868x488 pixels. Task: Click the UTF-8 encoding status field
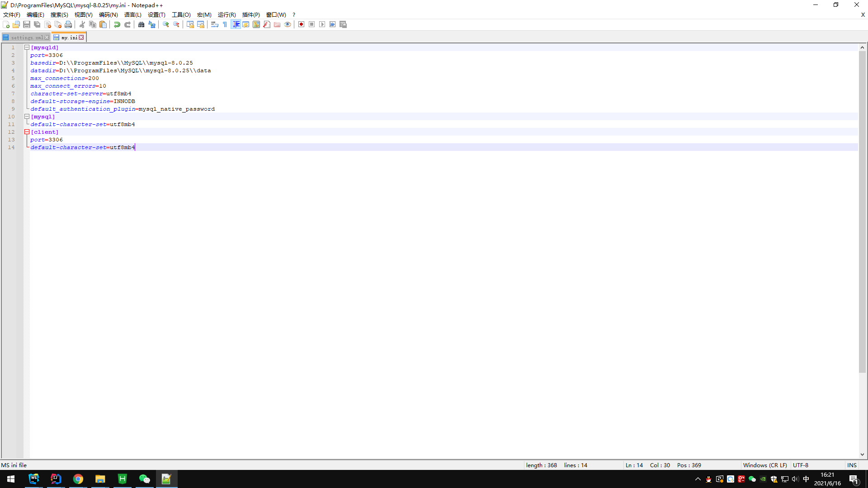800,465
